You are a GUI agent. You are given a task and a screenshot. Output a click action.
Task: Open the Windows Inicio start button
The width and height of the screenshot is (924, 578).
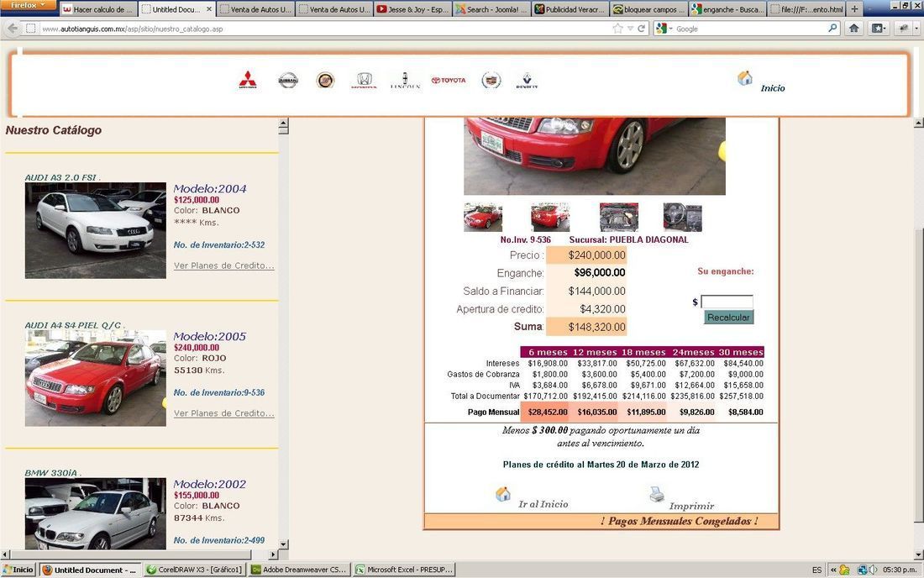pos(18,570)
